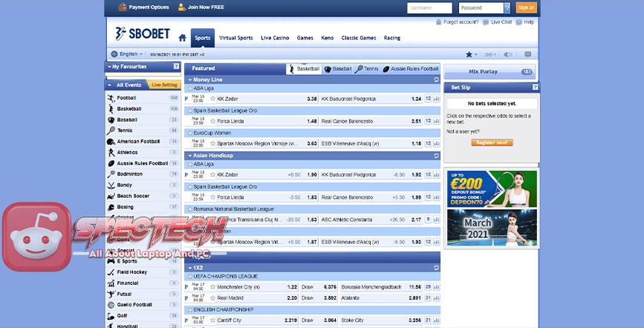Click the Register now! button
644x328 pixels.
tap(492, 143)
